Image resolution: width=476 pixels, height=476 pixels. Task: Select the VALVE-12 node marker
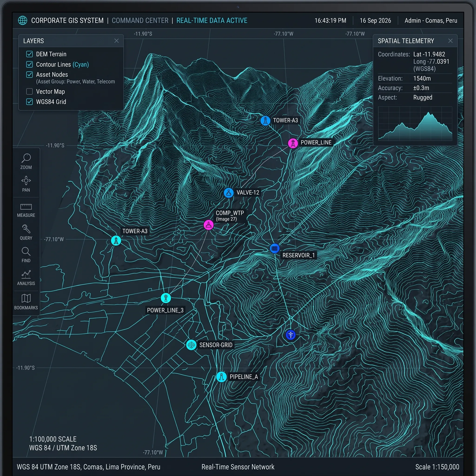[x=229, y=193]
